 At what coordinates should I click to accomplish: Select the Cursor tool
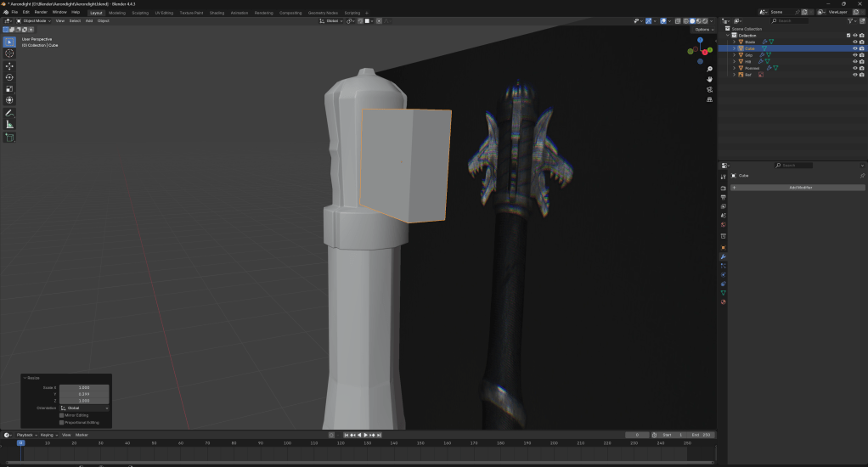pos(9,53)
